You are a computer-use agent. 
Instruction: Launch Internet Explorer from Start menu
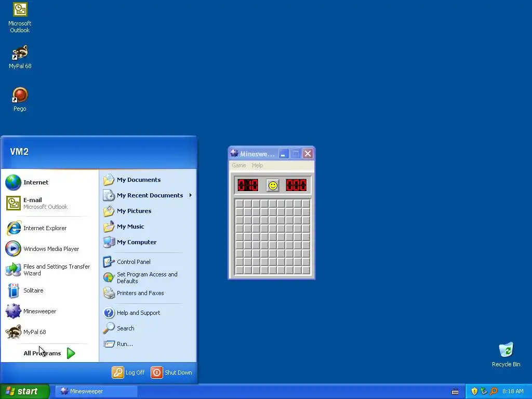[x=49, y=228]
